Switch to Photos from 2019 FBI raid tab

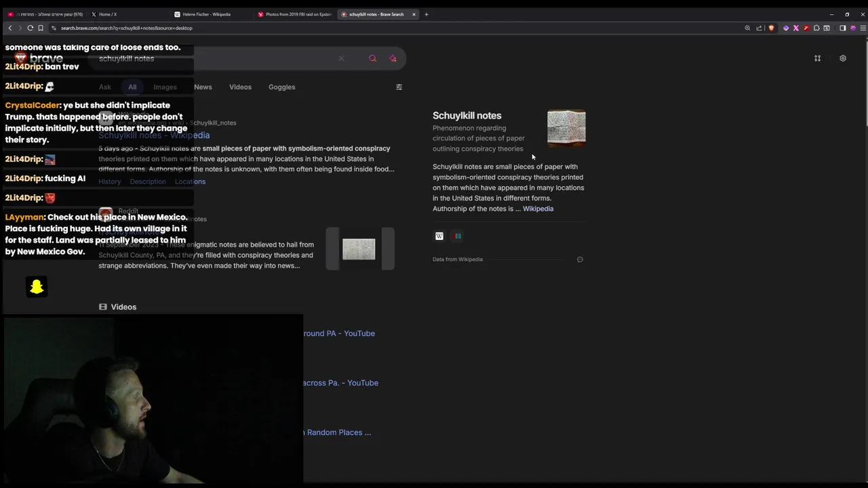[294, 14]
